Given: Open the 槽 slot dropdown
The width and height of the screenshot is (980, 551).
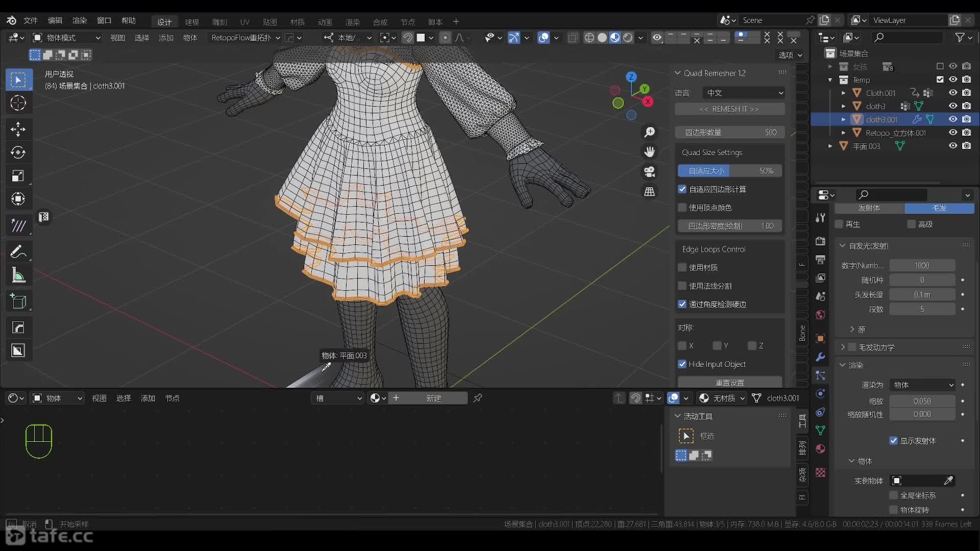Looking at the screenshot, I should point(338,398).
